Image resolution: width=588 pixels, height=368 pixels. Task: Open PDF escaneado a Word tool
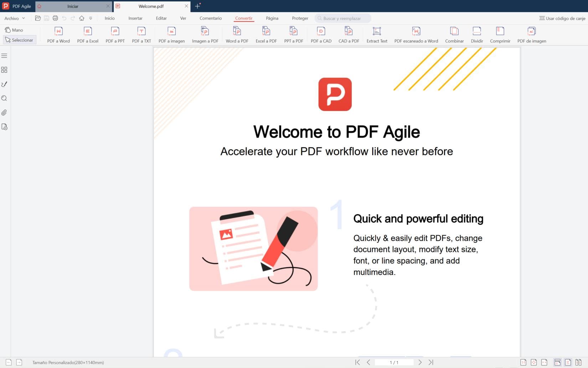click(x=416, y=35)
